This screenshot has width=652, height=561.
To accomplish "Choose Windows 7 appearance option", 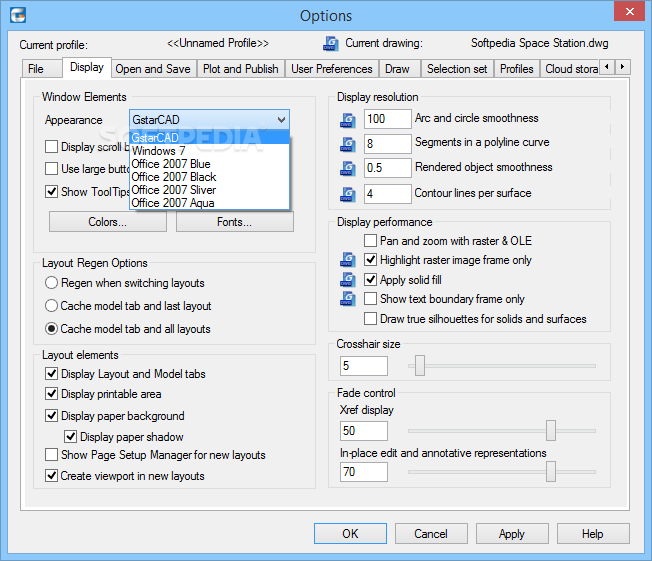I will pos(210,151).
